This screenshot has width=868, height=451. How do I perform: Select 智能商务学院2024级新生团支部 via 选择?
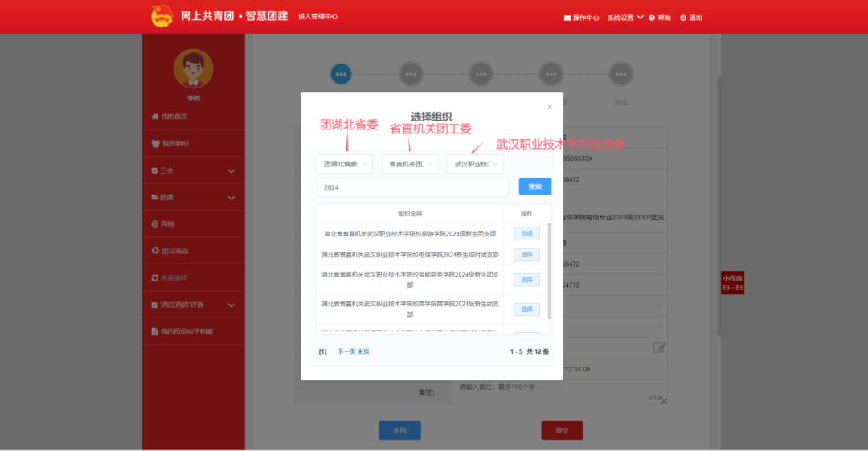[526, 280]
